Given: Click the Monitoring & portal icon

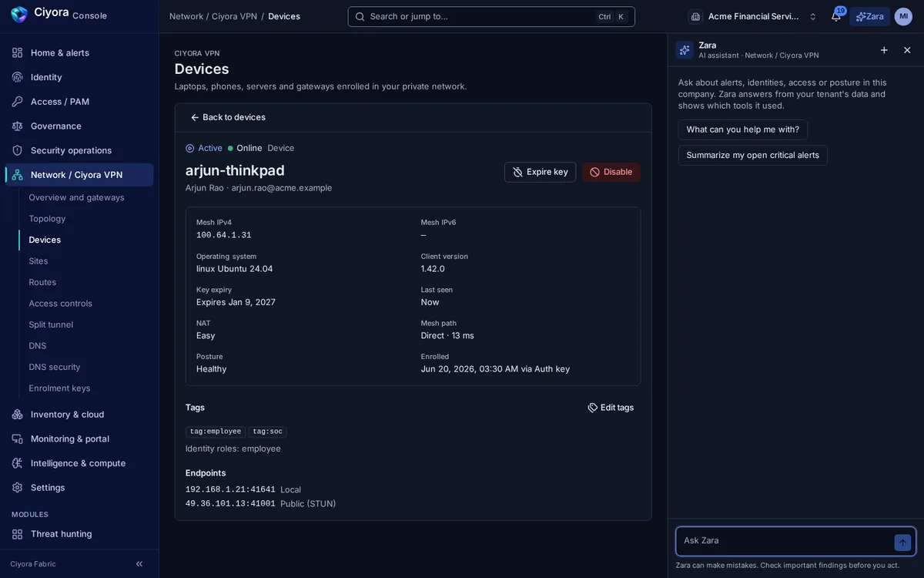Looking at the screenshot, I should pos(17,439).
